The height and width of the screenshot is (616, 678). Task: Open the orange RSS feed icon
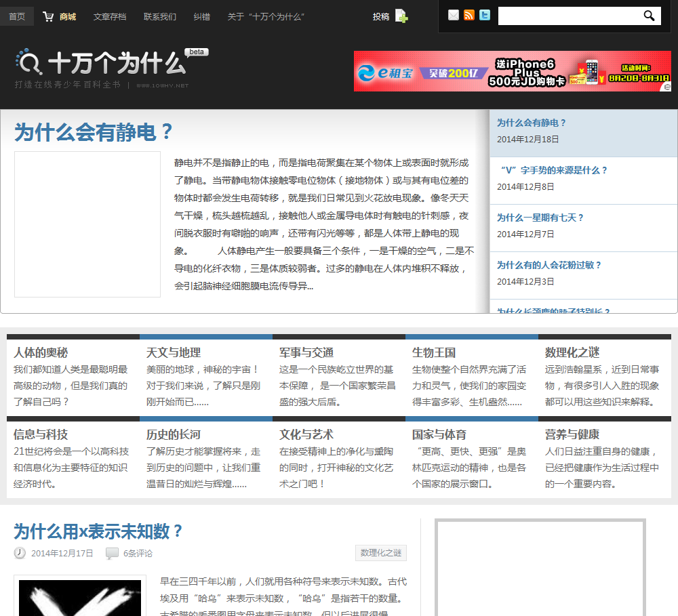(x=469, y=16)
